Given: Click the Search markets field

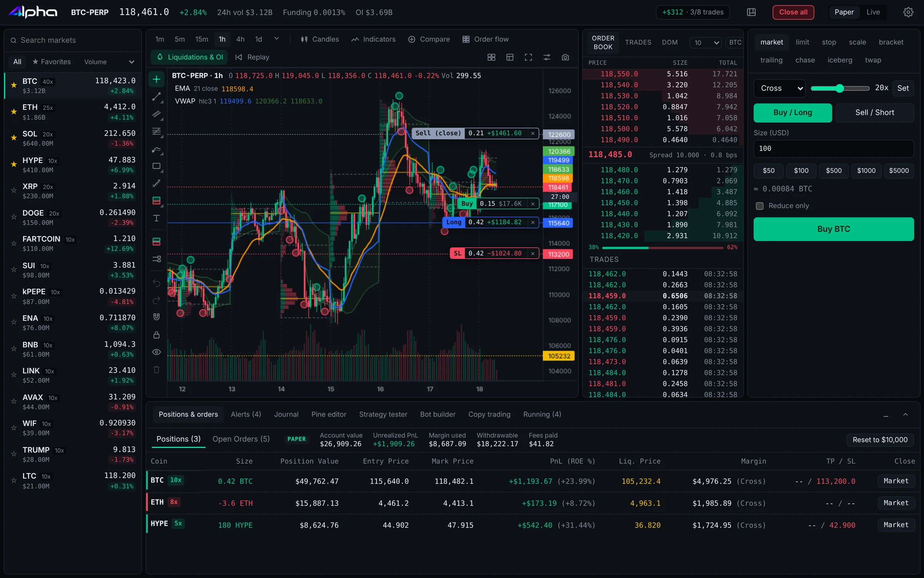Looking at the screenshot, I should (x=73, y=40).
